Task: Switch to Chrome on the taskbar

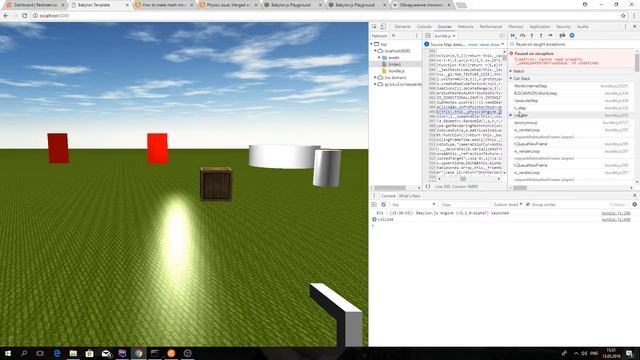Action: 138,353
